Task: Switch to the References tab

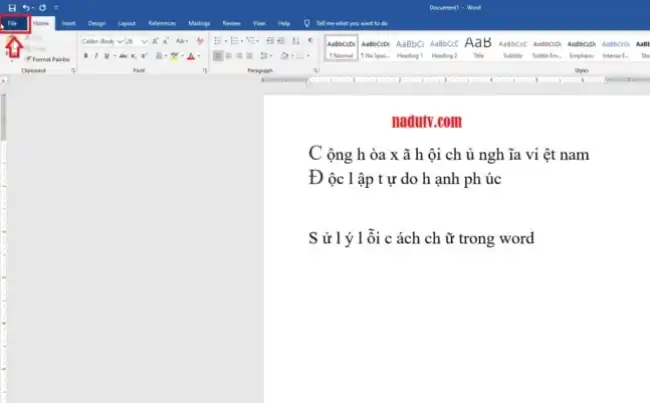Action: (x=162, y=23)
